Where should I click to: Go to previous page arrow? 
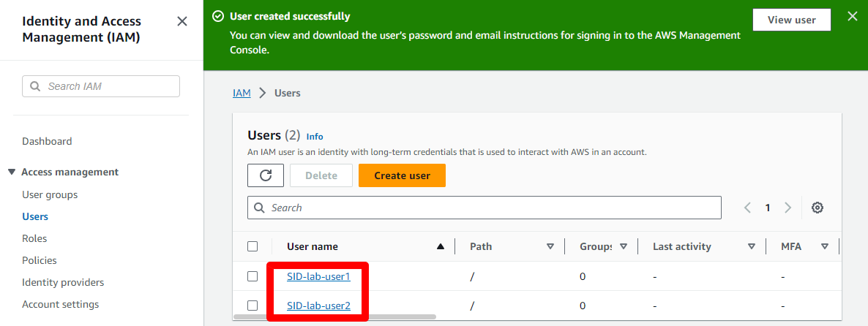point(747,208)
